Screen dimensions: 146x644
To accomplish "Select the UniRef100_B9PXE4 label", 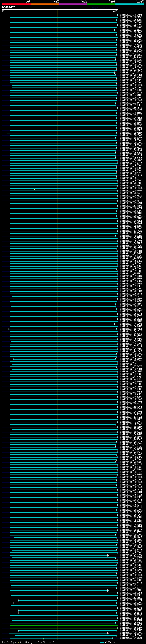I will (x=131, y=329).
